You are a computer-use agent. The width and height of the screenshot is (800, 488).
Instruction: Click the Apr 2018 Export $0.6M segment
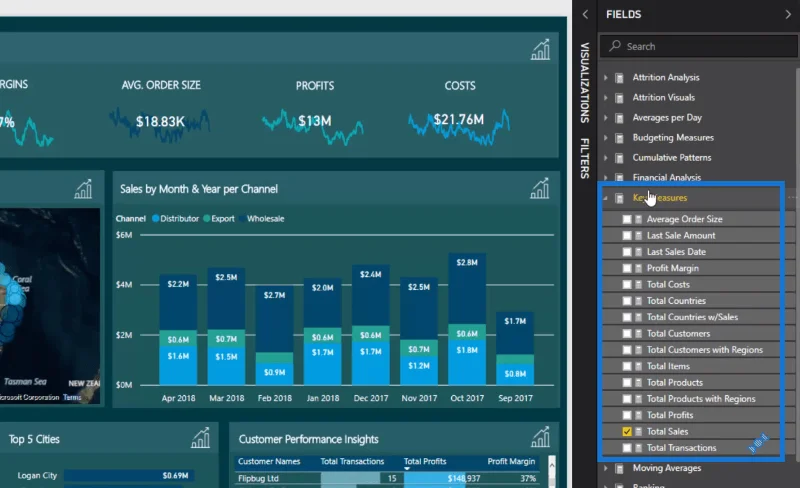(x=178, y=338)
